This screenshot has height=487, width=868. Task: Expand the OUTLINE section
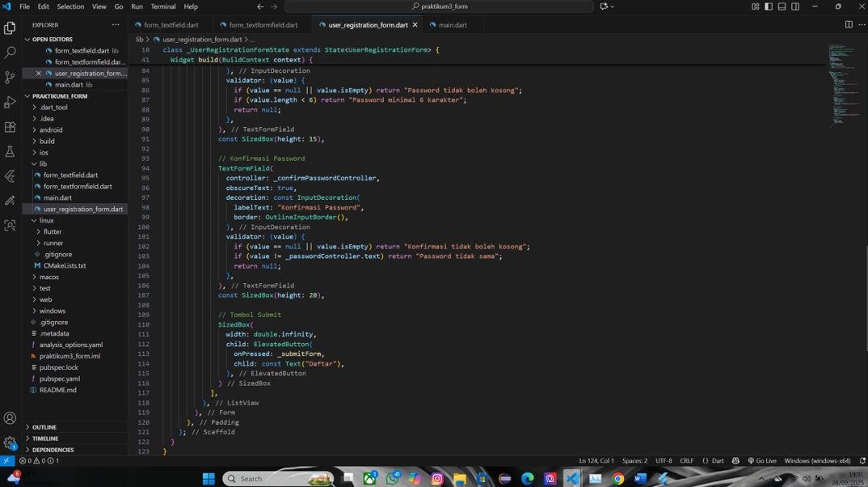coord(44,427)
